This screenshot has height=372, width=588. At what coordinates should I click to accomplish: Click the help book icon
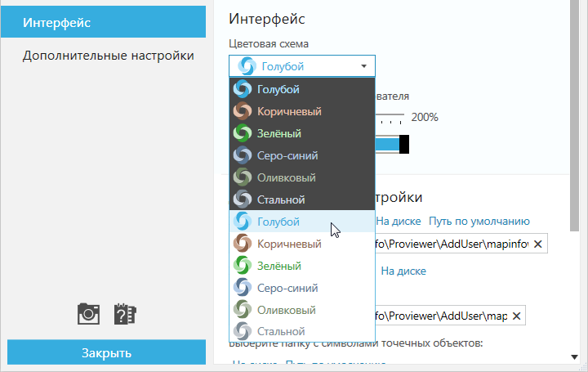coord(125,314)
